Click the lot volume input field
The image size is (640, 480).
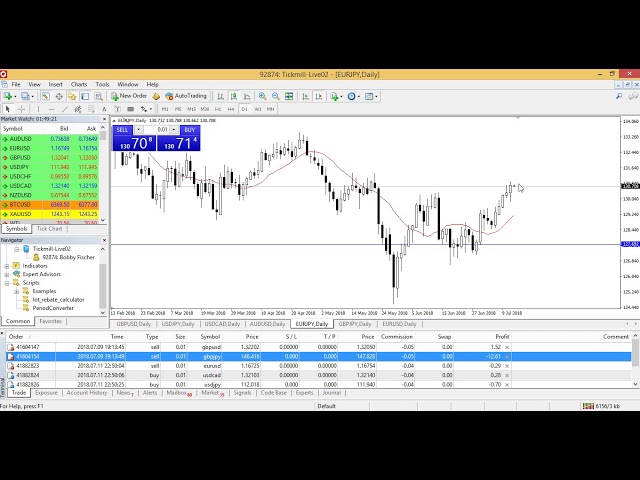(162, 129)
